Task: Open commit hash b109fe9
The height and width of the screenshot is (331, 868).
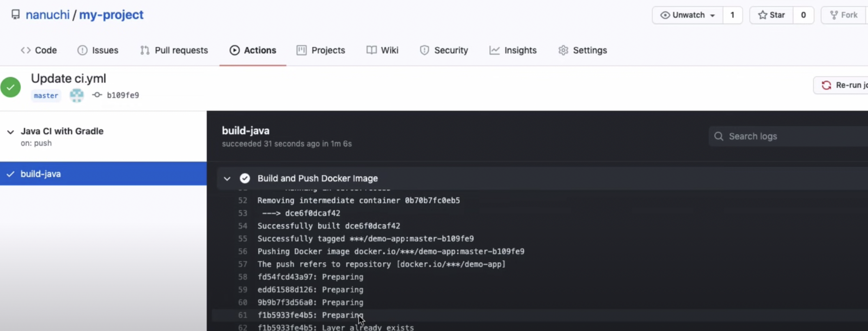Action: point(123,95)
